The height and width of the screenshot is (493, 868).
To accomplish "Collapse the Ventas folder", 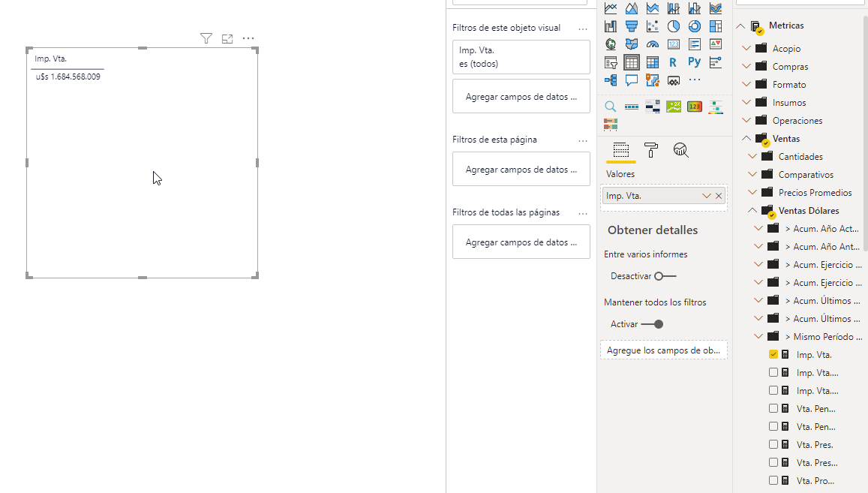I will pyautogui.click(x=746, y=138).
